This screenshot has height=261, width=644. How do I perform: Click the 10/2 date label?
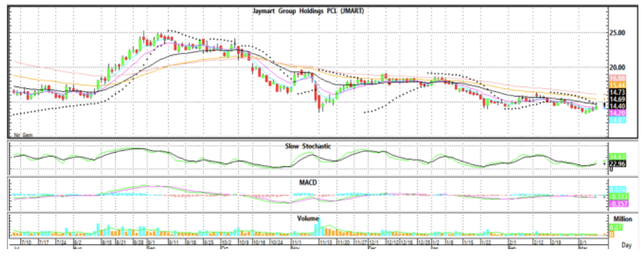click(x=227, y=242)
